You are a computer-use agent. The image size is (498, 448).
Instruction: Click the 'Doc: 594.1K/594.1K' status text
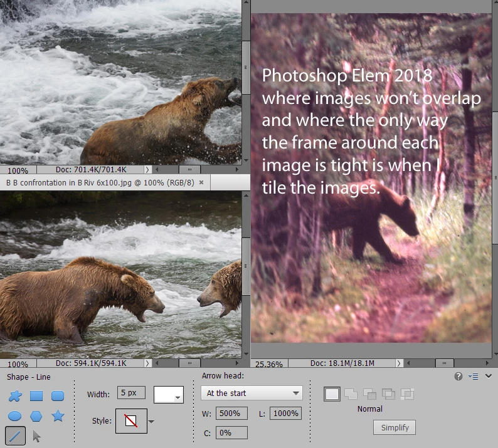click(91, 363)
